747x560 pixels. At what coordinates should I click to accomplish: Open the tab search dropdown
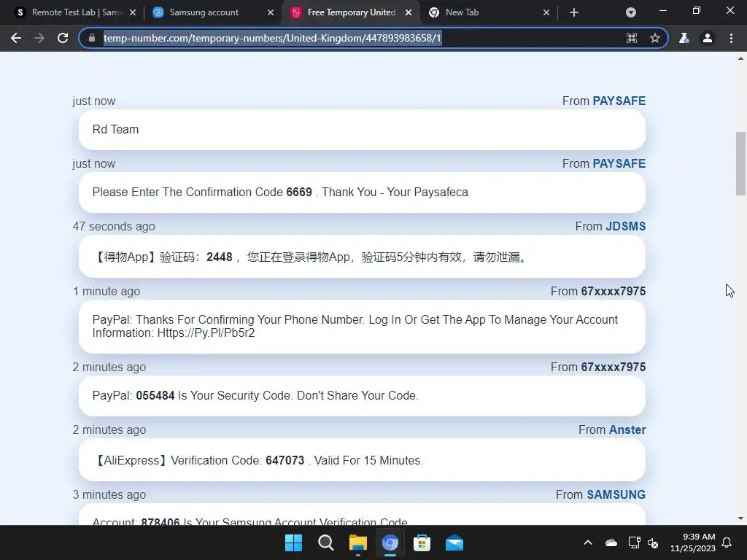tap(631, 12)
